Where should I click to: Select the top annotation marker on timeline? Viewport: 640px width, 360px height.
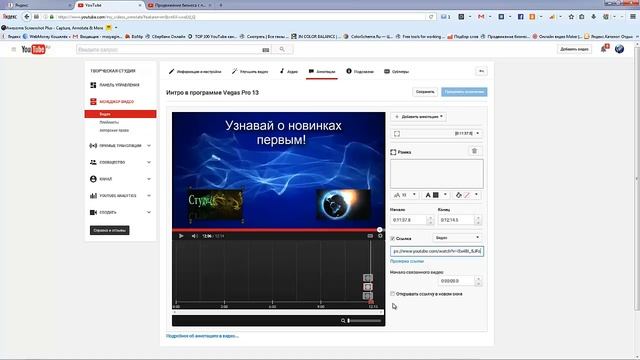(x=368, y=278)
